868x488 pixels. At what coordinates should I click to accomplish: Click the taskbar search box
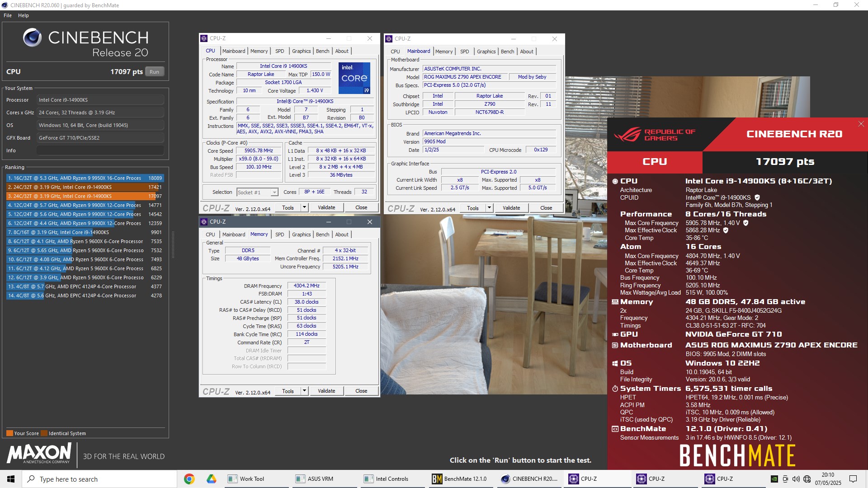pyautogui.click(x=99, y=479)
